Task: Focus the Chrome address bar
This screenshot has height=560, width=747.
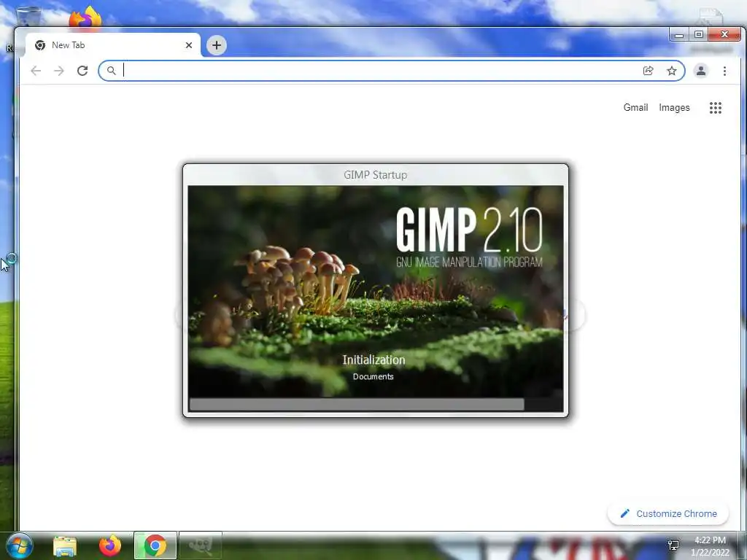Action: coord(392,71)
